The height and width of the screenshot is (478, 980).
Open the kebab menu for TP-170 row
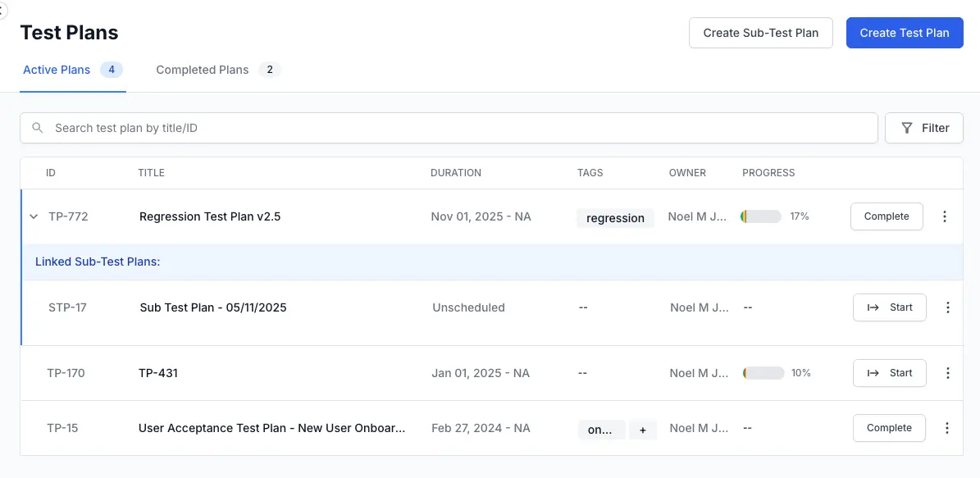point(948,373)
